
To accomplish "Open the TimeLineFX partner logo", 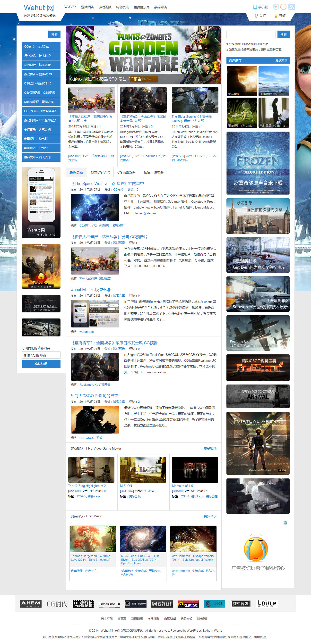I will pos(110,604).
